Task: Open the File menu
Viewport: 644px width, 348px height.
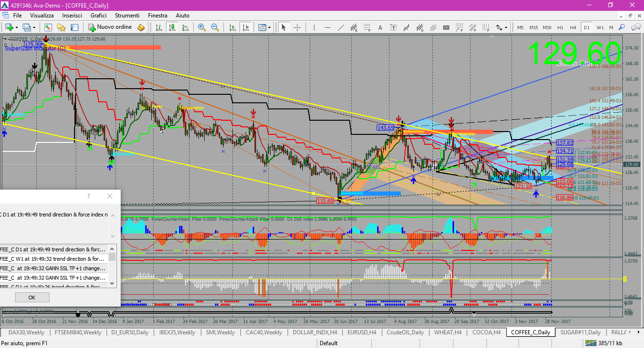Action: point(17,16)
